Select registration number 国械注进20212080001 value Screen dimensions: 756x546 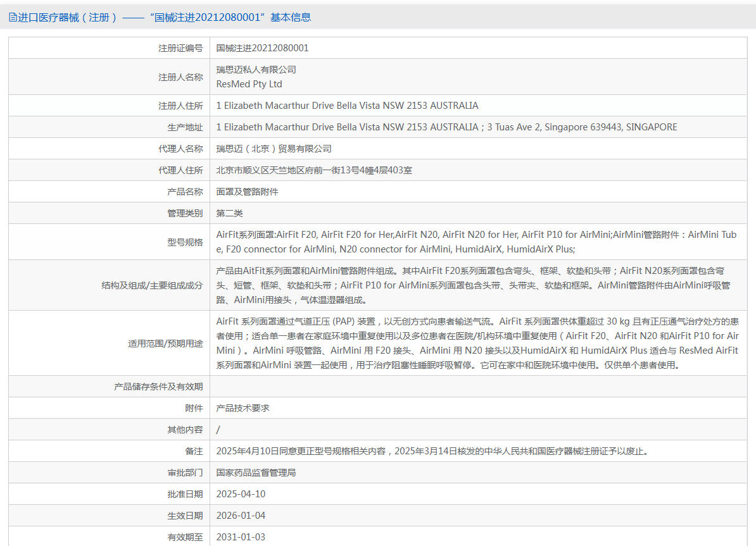[x=262, y=48]
